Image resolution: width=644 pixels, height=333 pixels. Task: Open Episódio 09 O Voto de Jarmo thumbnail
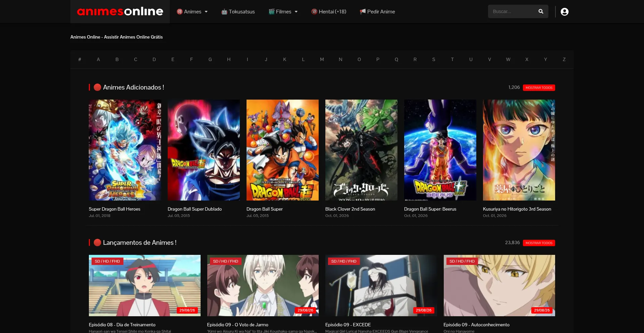(x=263, y=285)
